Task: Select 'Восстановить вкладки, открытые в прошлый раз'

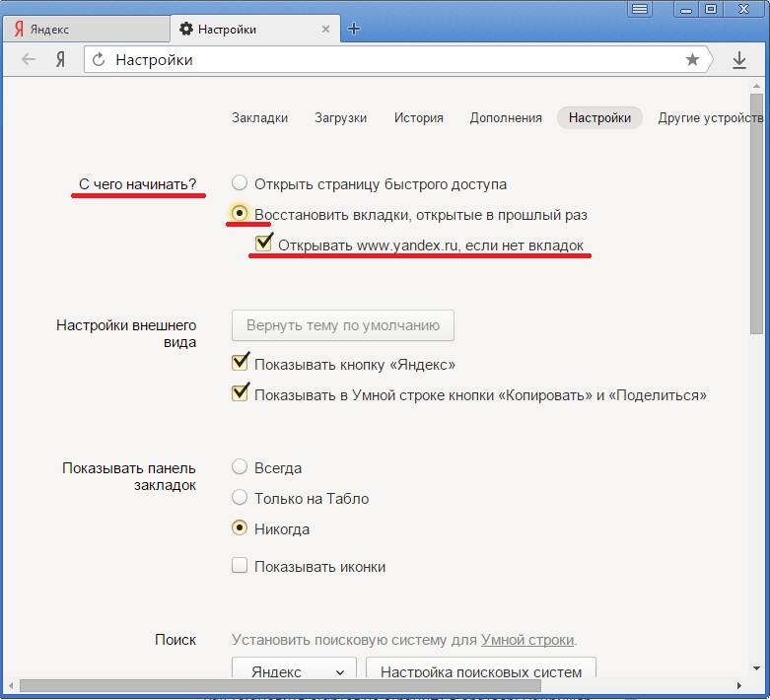Action: [240, 213]
